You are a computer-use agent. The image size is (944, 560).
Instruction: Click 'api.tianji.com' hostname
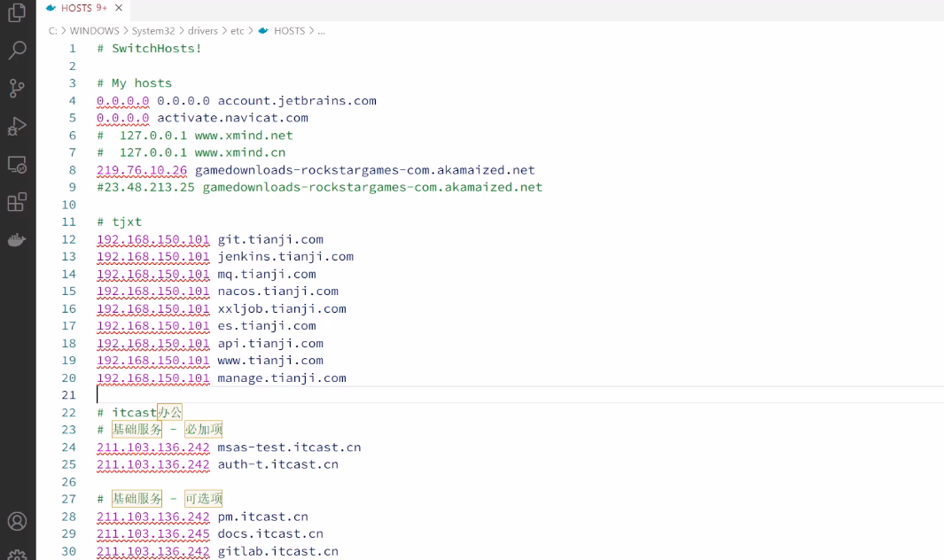coord(270,343)
